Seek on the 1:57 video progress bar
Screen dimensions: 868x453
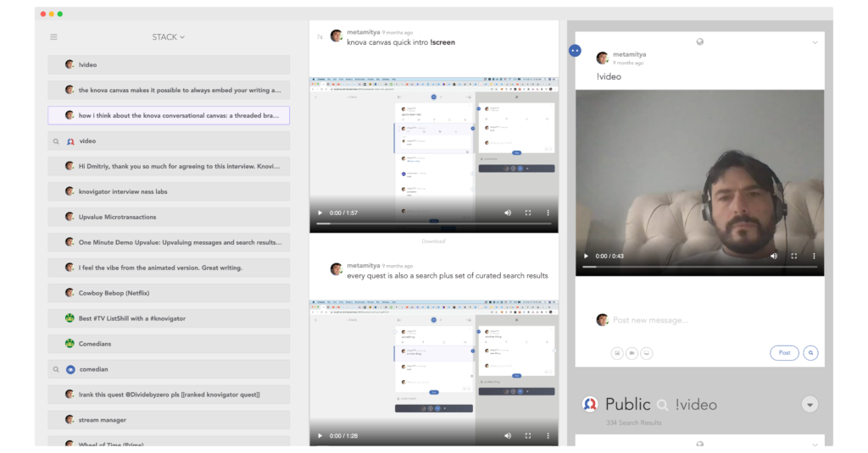point(434,224)
